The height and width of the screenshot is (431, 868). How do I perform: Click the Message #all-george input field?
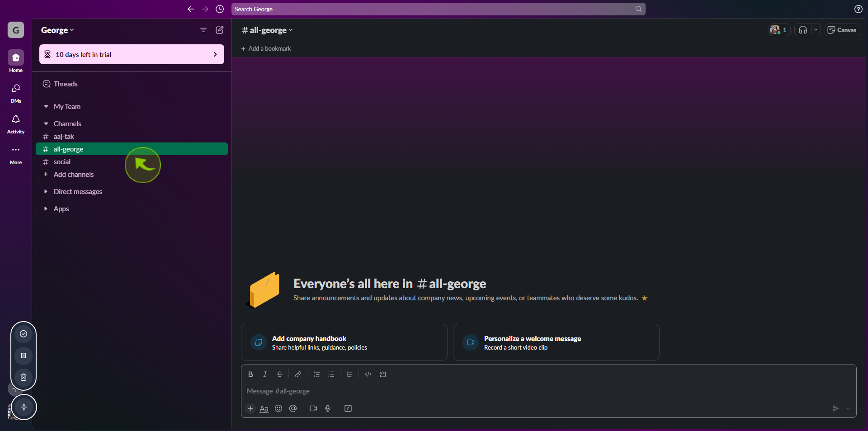pyautogui.click(x=548, y=391)
